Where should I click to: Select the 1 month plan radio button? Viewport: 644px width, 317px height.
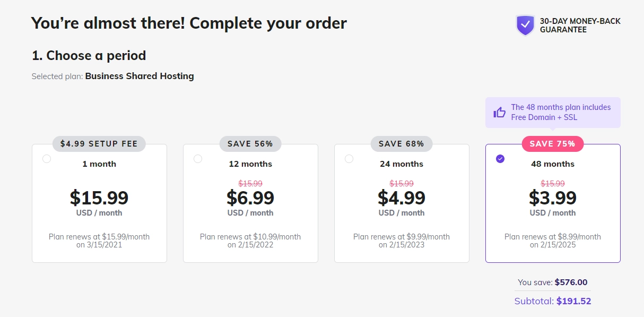pos(47,158)
